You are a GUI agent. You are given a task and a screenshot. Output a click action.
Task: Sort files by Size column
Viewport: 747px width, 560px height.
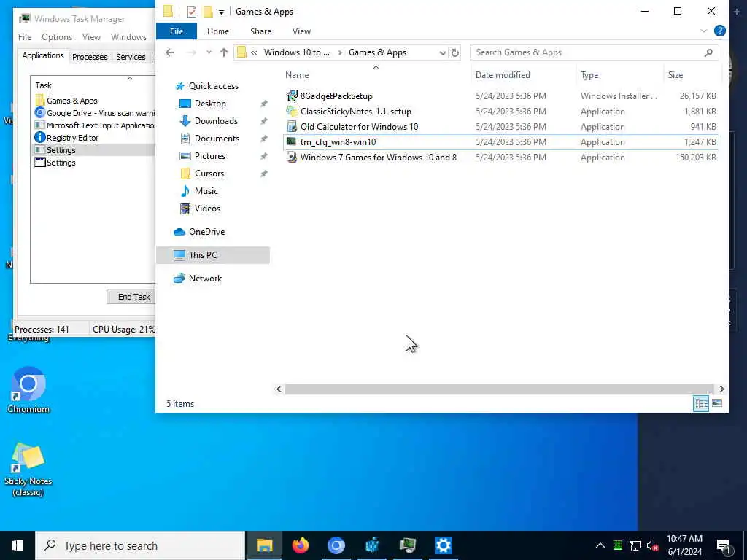tap(675, 75)
